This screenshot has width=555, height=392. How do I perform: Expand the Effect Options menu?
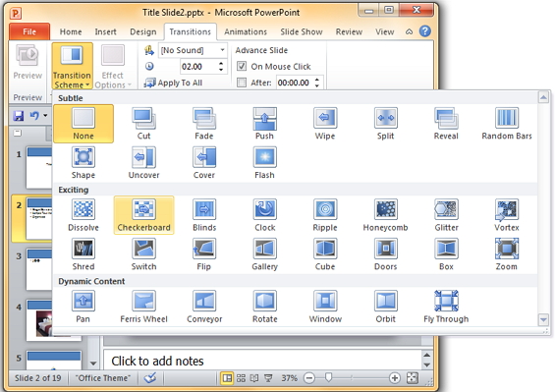point(113,66)
